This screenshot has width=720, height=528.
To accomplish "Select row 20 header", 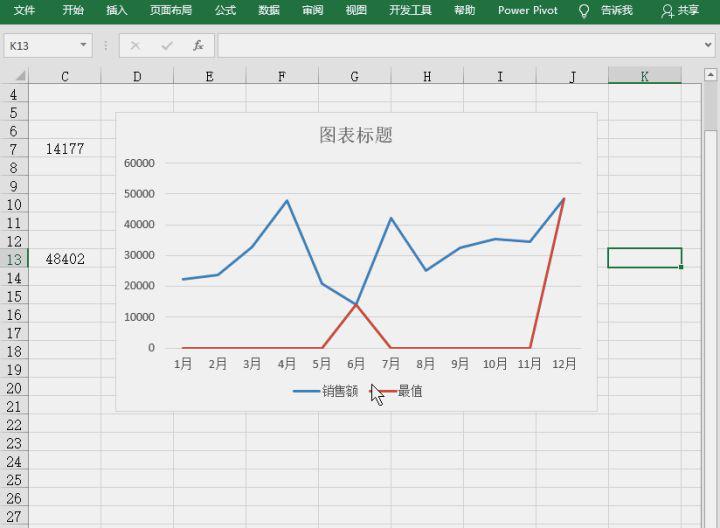I will click(x=14, y=388).
